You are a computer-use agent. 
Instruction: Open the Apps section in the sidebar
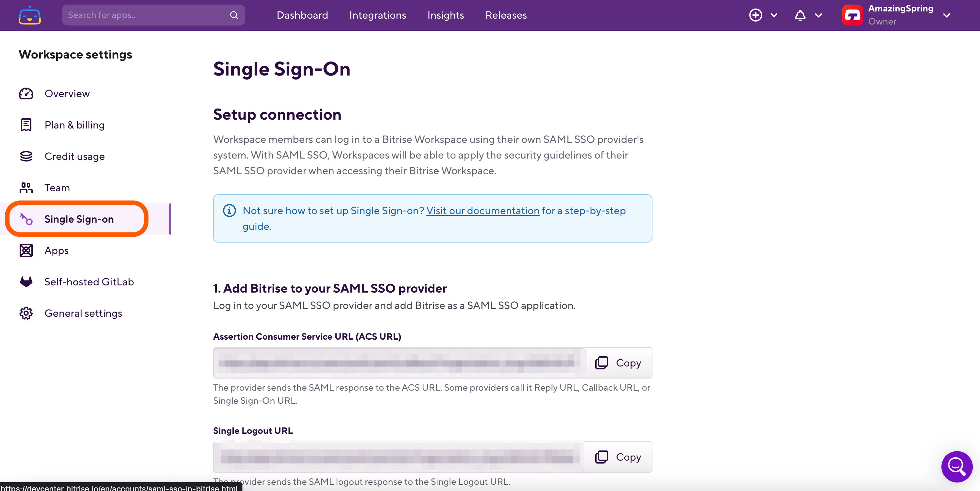(x=56, y=250)
